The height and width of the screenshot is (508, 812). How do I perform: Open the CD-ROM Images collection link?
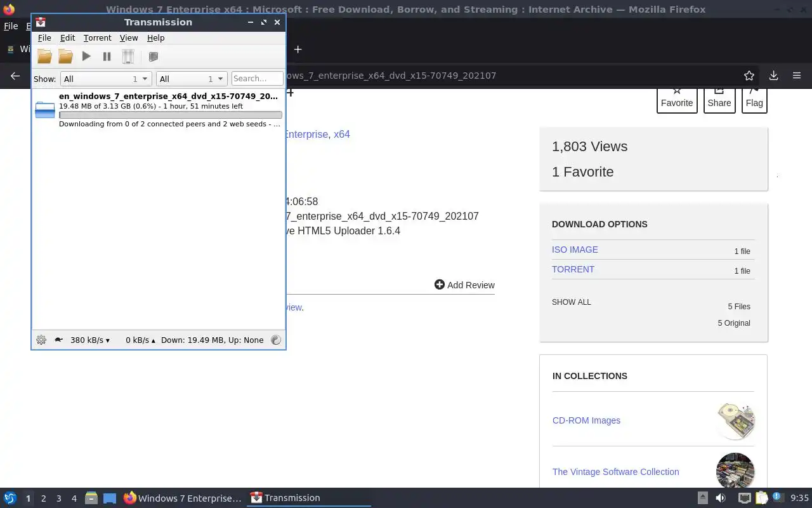click(586, 420)
